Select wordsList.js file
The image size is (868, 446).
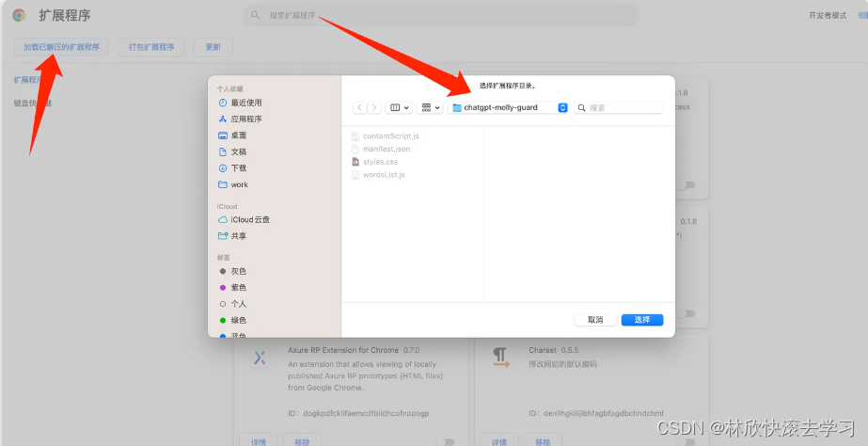tap(379, 174)
